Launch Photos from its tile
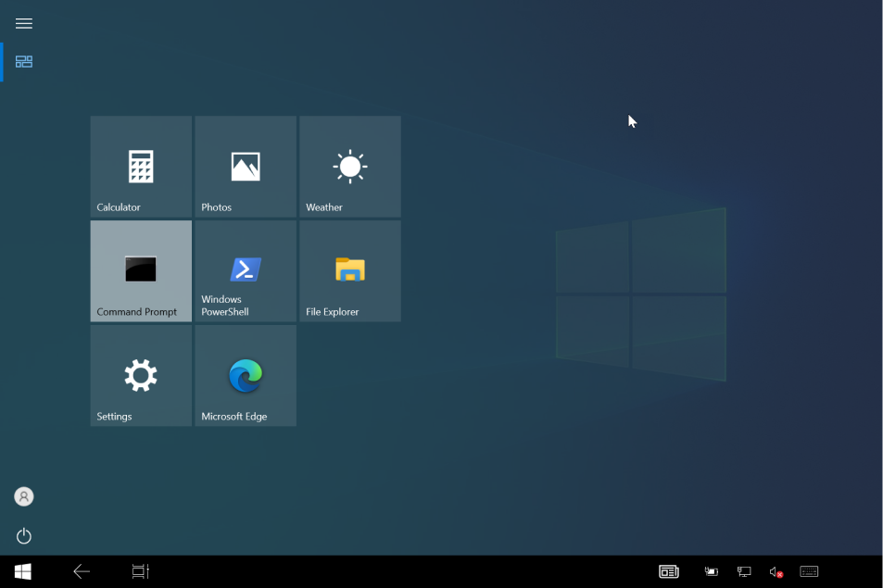 point(245,167)
